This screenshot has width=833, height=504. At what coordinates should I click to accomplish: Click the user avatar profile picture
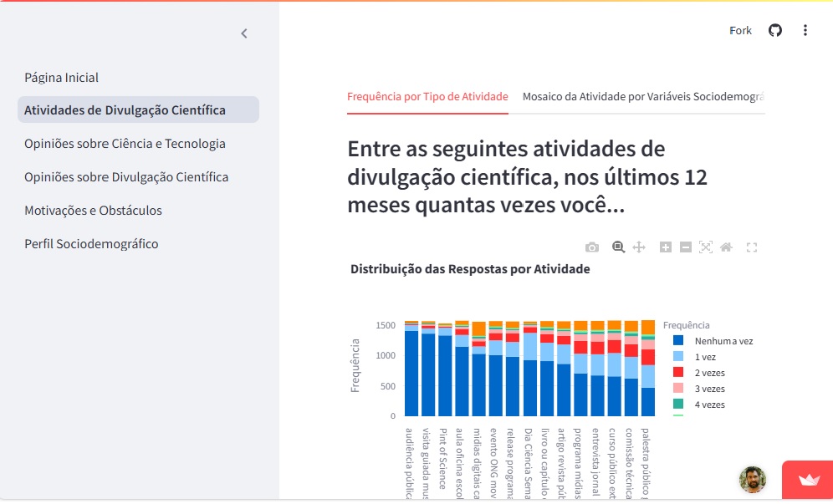753,480
